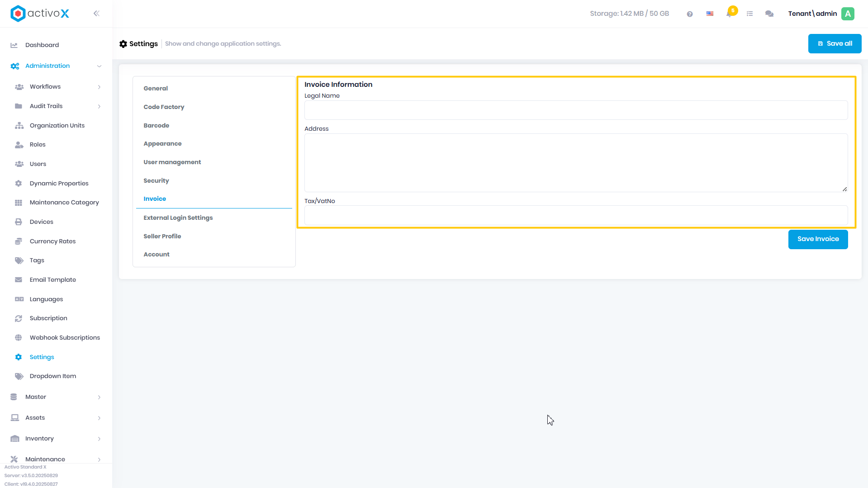
Task: Click the Organization Units hierarchy icon
Action: (19, 126)
